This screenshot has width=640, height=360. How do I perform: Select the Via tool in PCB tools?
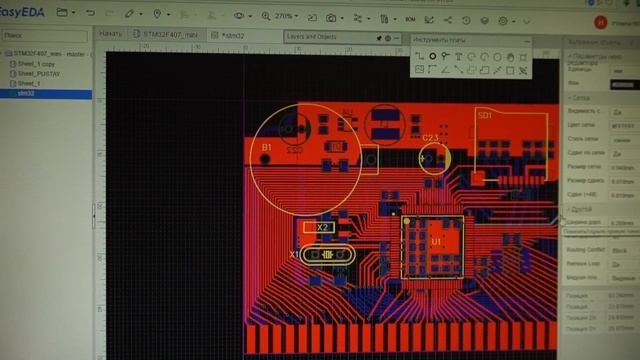[x=445, y=56]
